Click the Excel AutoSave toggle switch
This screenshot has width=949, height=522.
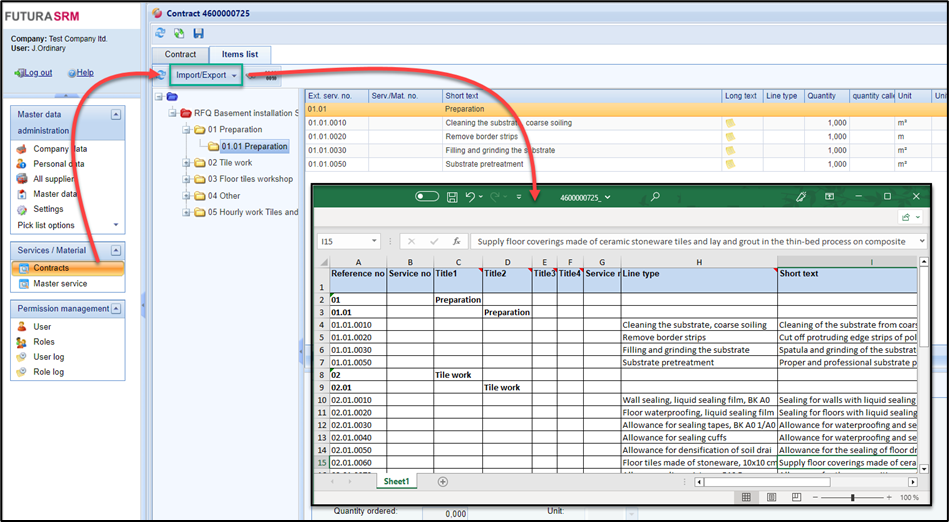pos(427,197)
